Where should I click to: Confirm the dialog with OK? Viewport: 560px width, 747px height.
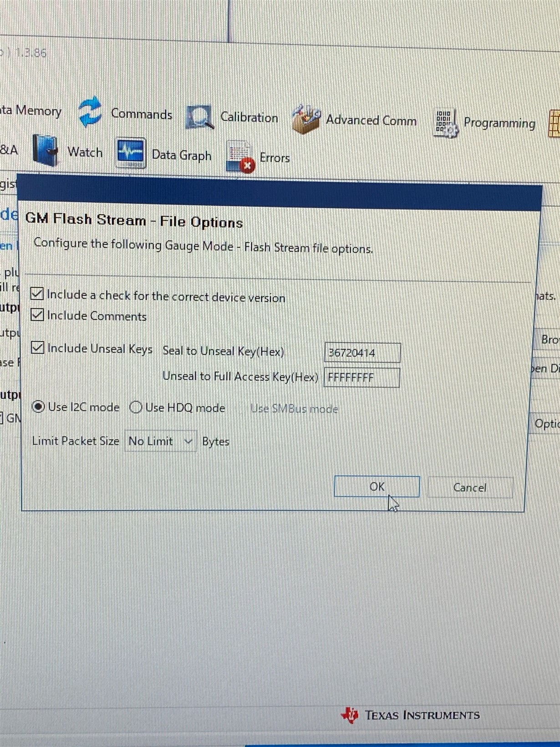[377, 487]
